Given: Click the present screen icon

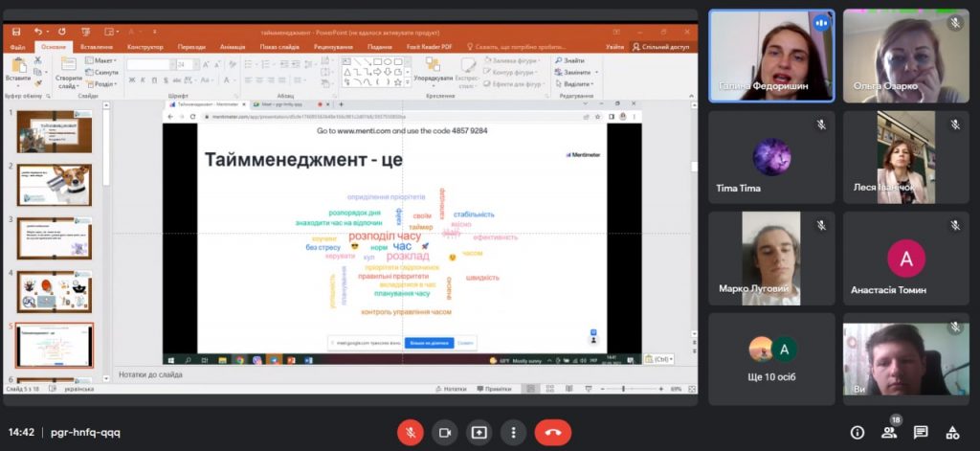Looking at the screenshot, I should click(479, 432).
